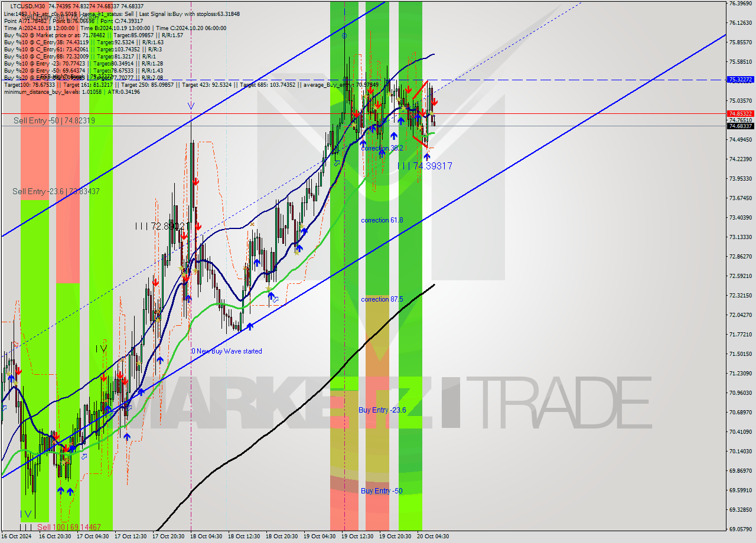Viewport: 756px width, 543px height.
Task: Click the '17 Oct 20:30' time axis label
Action: click(168, 537)
